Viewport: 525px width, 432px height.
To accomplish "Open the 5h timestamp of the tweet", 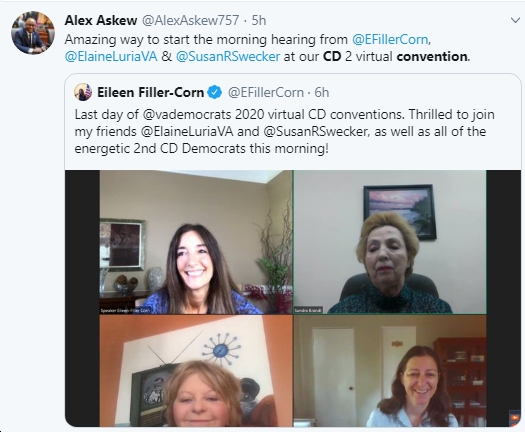I will [x=258, y=20].
